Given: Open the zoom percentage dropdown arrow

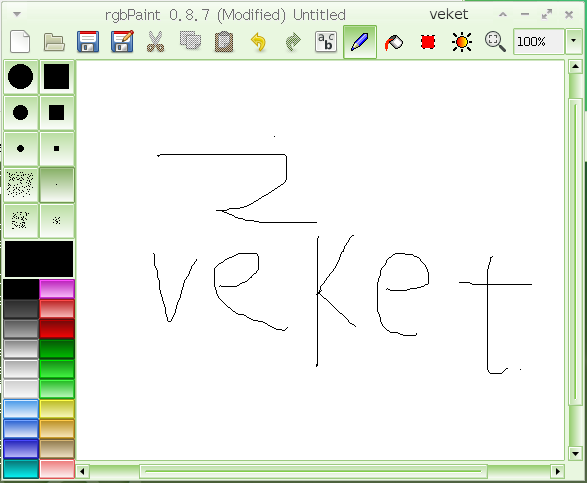Looking at the screenshot, I should point(573,41).
